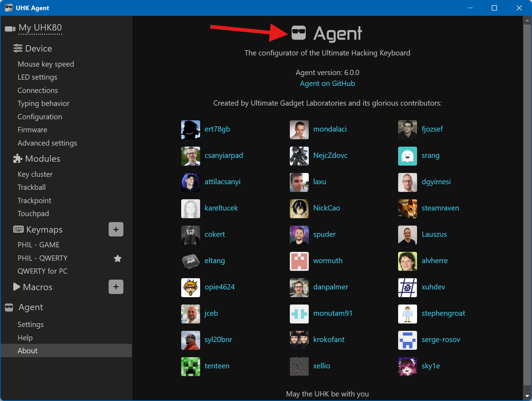Click the jceb avatar

(191, 314)
